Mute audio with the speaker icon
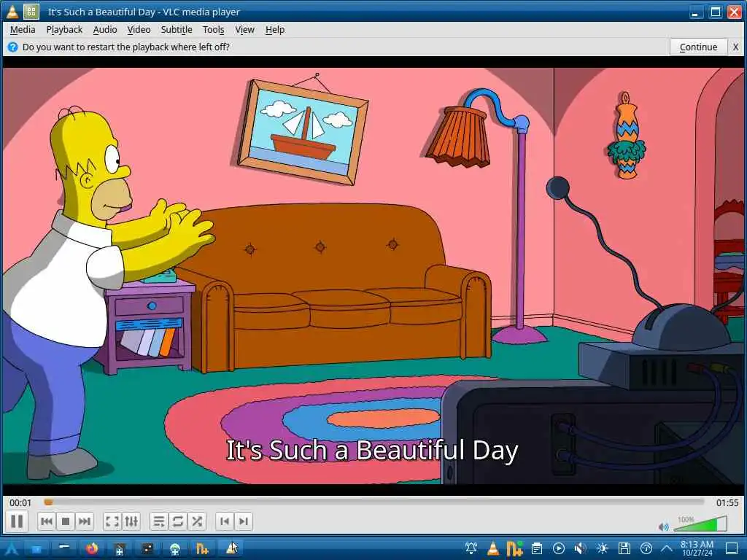The height and width of the screenshot is (560, 747). pyautogui.click(x=663, y=526)
